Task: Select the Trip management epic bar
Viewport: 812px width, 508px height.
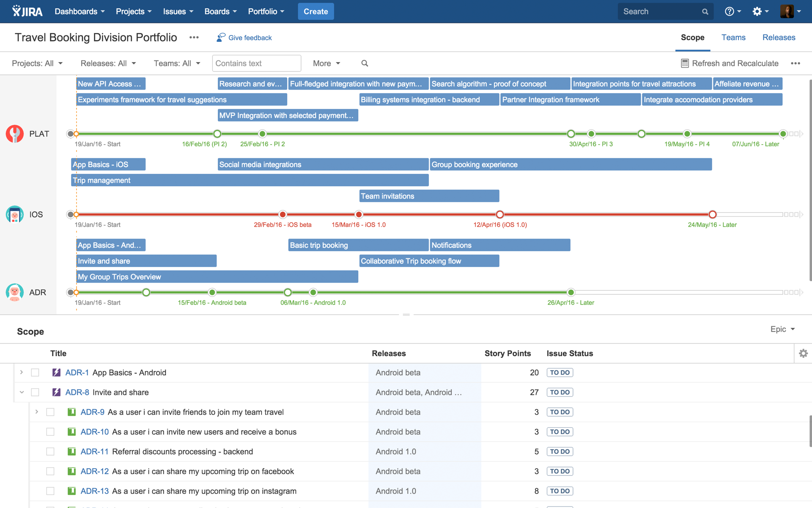Action: (250, 180)
